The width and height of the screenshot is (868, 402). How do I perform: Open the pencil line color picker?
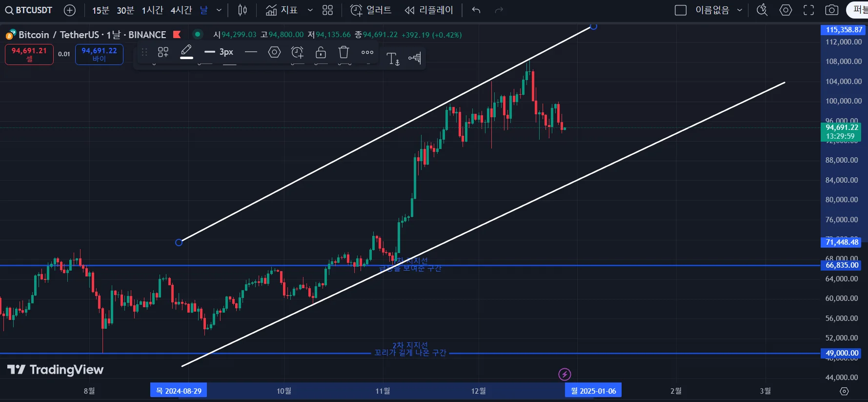tap(186, 52)
